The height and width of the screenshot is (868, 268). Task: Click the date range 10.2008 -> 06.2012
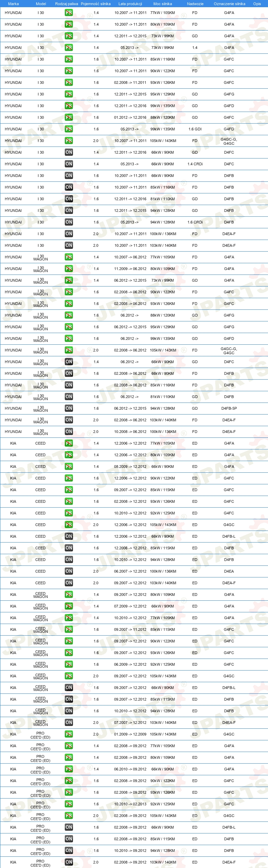[130, 432]
